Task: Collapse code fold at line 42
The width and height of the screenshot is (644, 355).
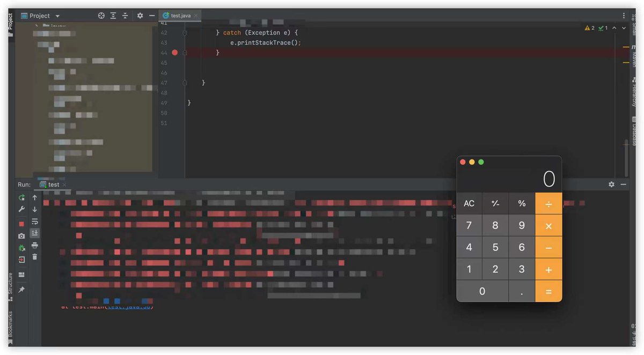Action: (x=185, y=33)
